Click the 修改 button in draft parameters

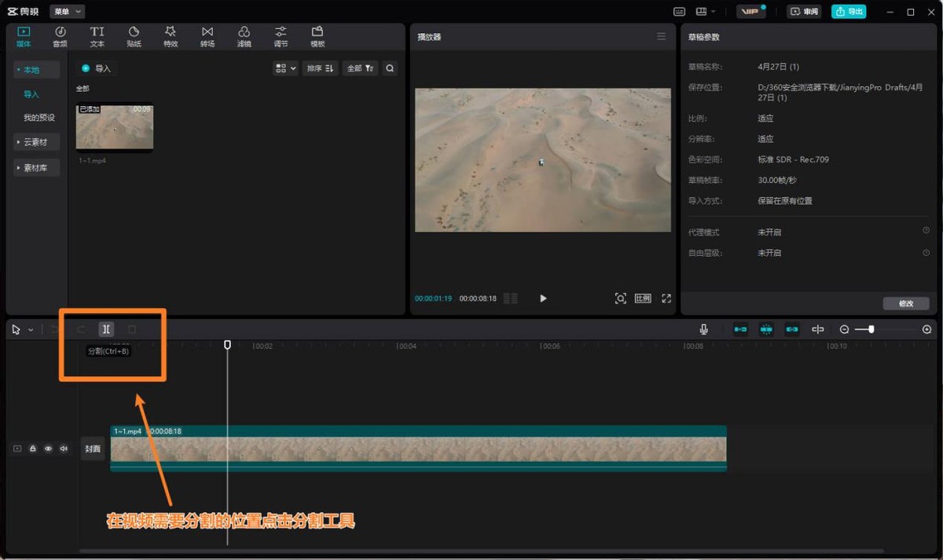(906, 303)
